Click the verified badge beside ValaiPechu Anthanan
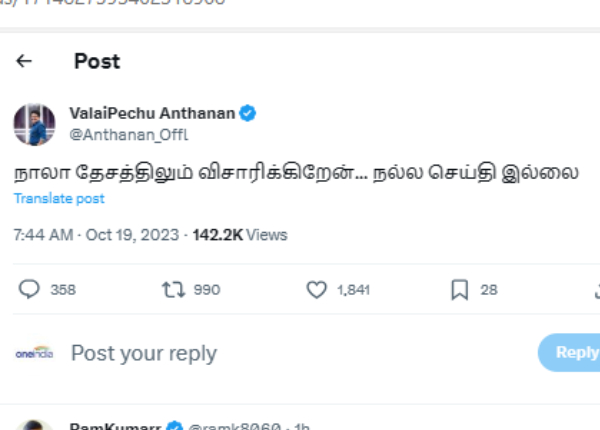This screenshot has width=600, height=430. pos(247,114)
